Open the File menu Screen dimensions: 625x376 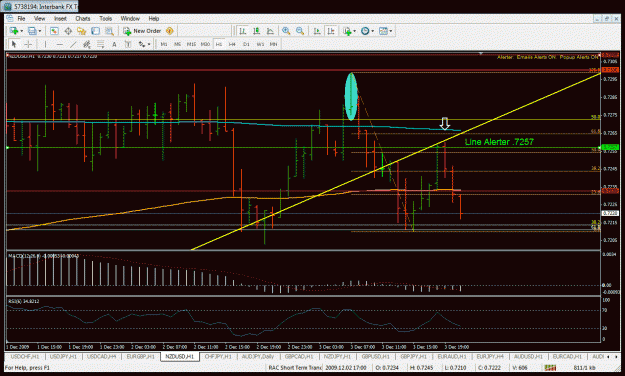pyautogui.click(x=21, y=18)
